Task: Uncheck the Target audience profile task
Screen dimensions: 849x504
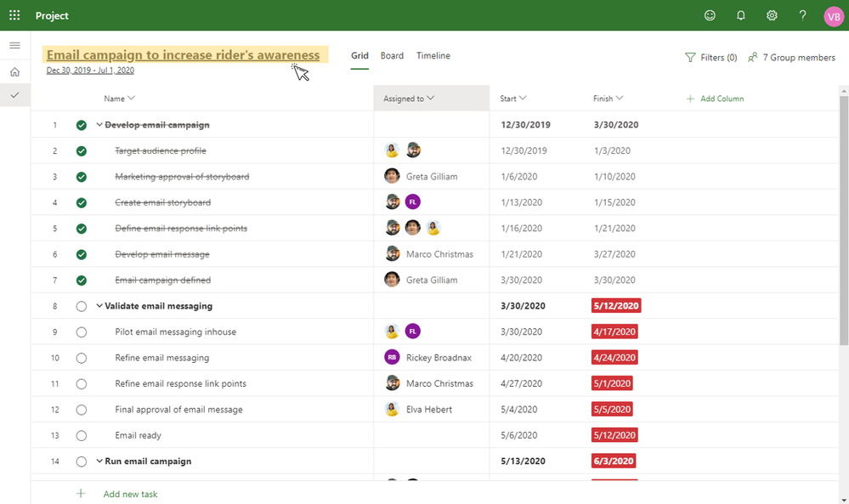Action: 82,151
